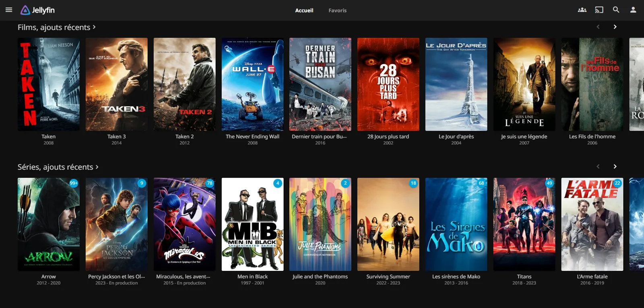Open the hamburger navigation menu
Viewport: 644px width, 308px height.
[x=9, y=10]
